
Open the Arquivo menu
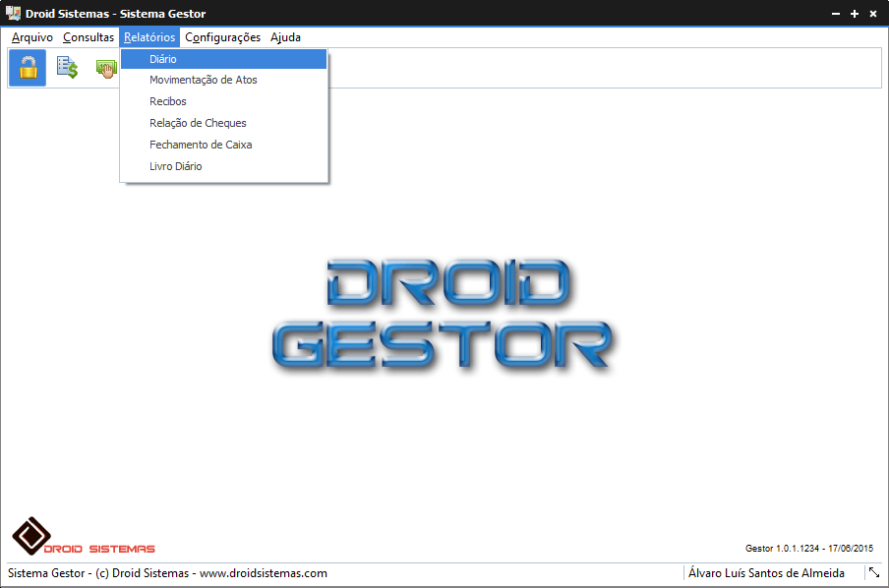pyautogui.click(x=31, y=37)
